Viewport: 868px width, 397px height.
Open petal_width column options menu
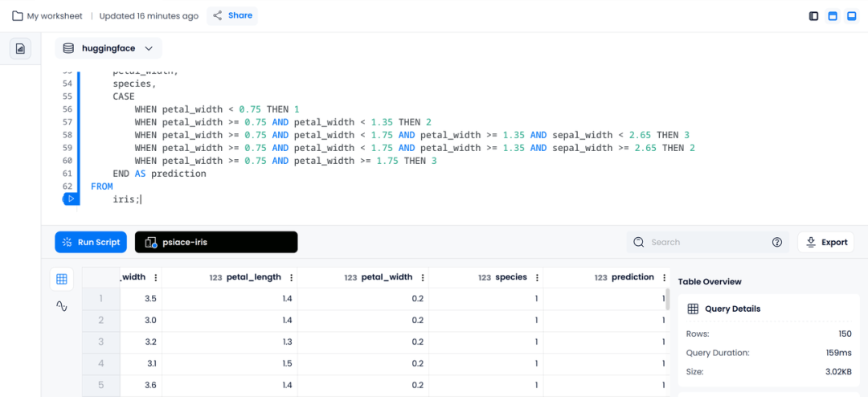click(423, 277)
